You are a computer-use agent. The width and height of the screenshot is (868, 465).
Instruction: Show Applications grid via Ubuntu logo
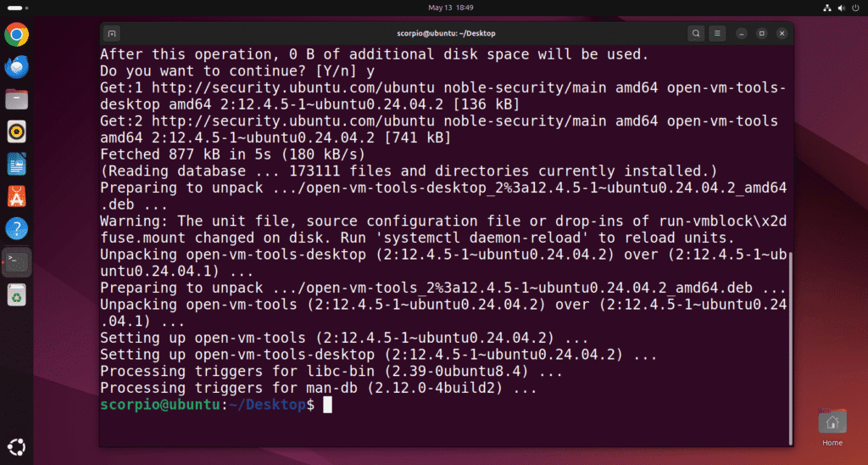(17, 446)
